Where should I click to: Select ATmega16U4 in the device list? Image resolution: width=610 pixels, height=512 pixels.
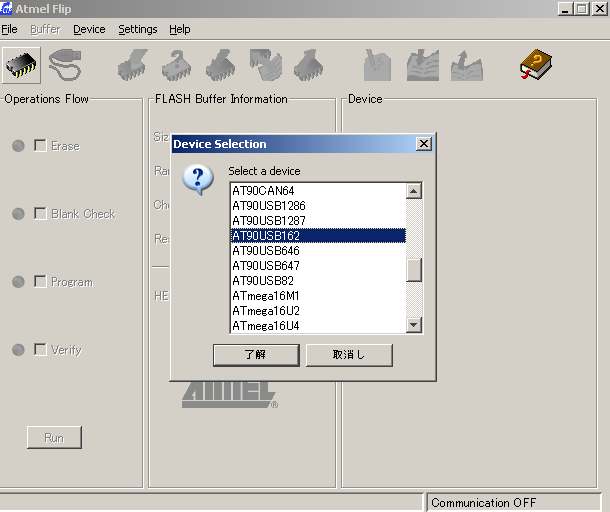[x=318, y=326]
